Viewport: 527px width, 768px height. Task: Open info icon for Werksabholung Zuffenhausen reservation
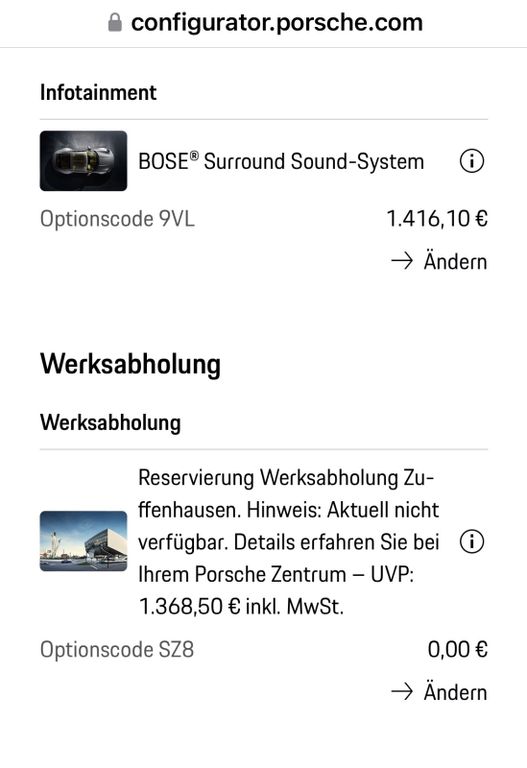pos(472,542)
